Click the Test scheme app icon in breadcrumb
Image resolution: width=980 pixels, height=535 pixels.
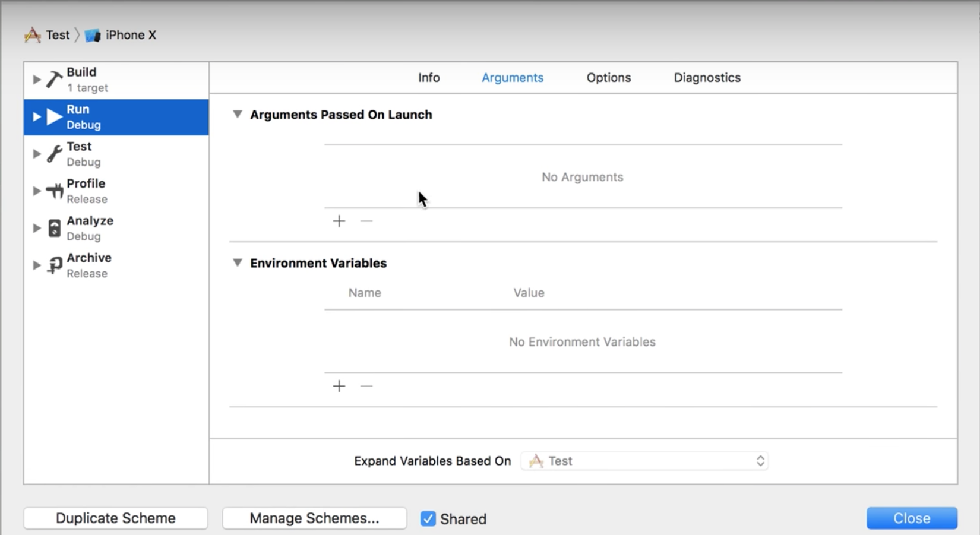tap(33, 35)
